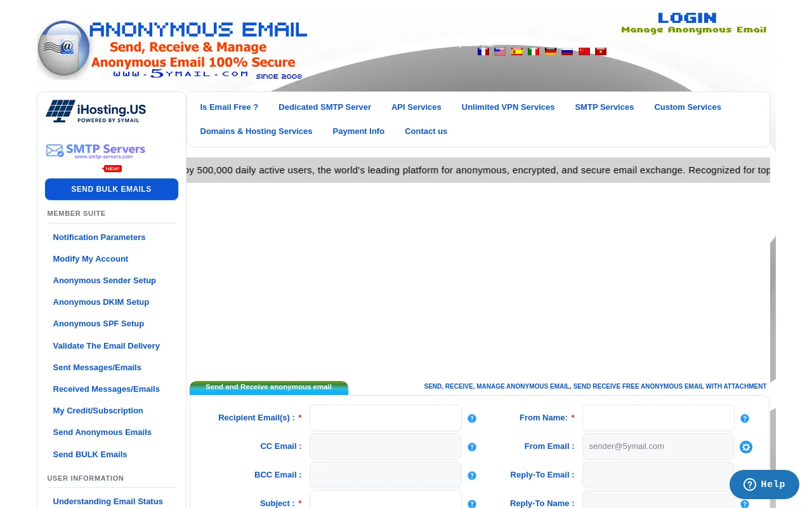This screenshot has width=812, height=508.
Task: Open Send BULK Emails sidebar link
Action: (x=90, y=455)
